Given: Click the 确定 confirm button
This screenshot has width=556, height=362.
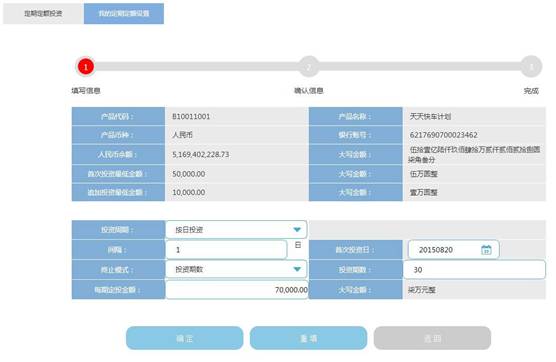Looking at the screenshot, I should [x=184, y=338].
